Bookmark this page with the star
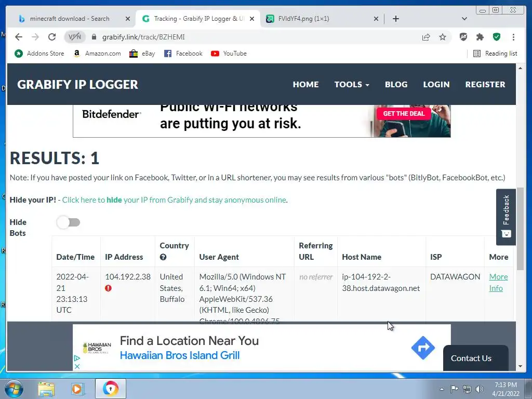Viewport: 532px width, 399px height. [443, 37]
